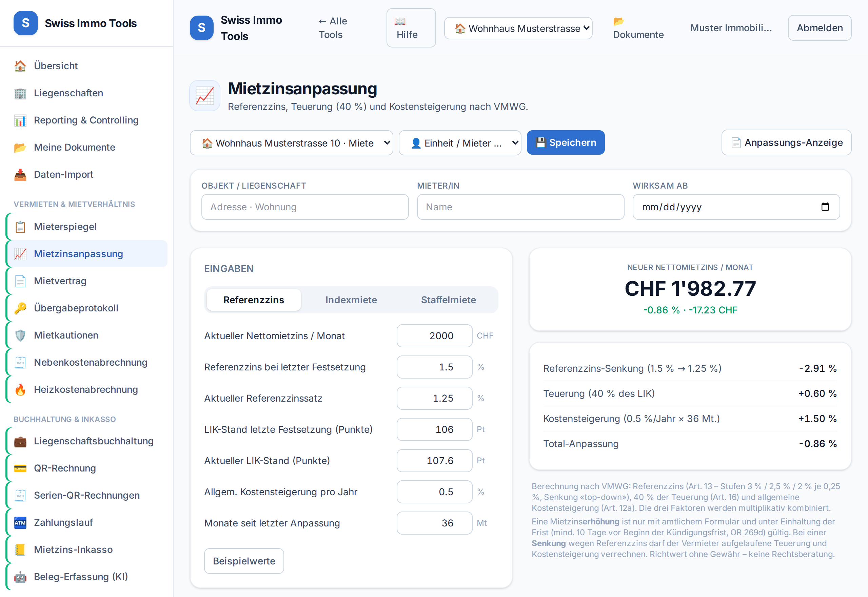
Task: Go back via Alle Tools link
Action: [333, 28]
